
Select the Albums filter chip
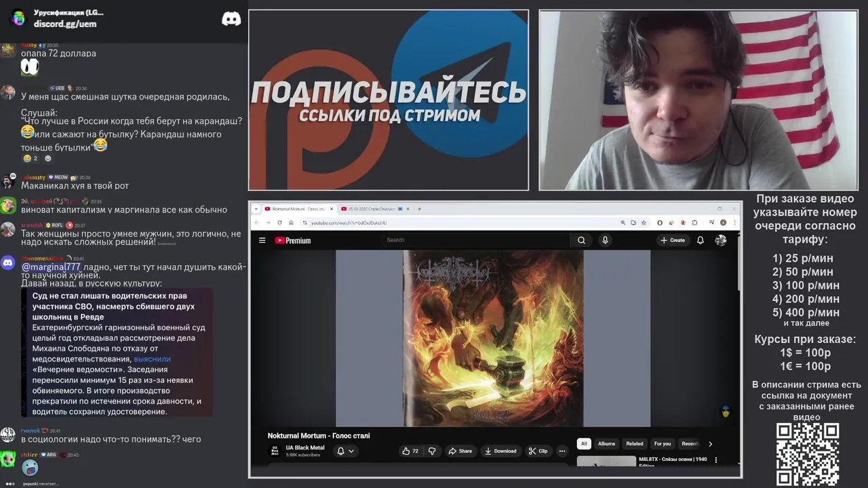(606, 444)
